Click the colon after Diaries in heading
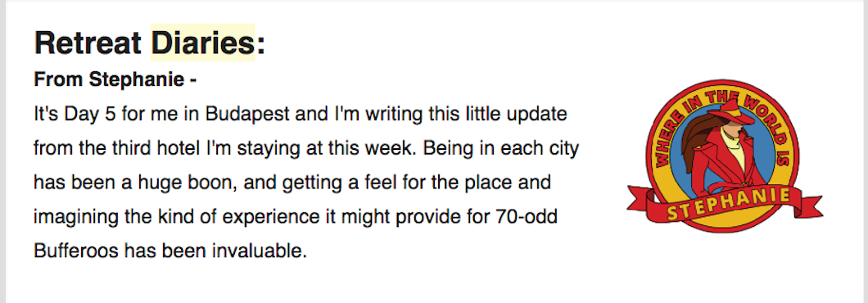This screenshot has height=303, width=868. [x=260, y=44]
